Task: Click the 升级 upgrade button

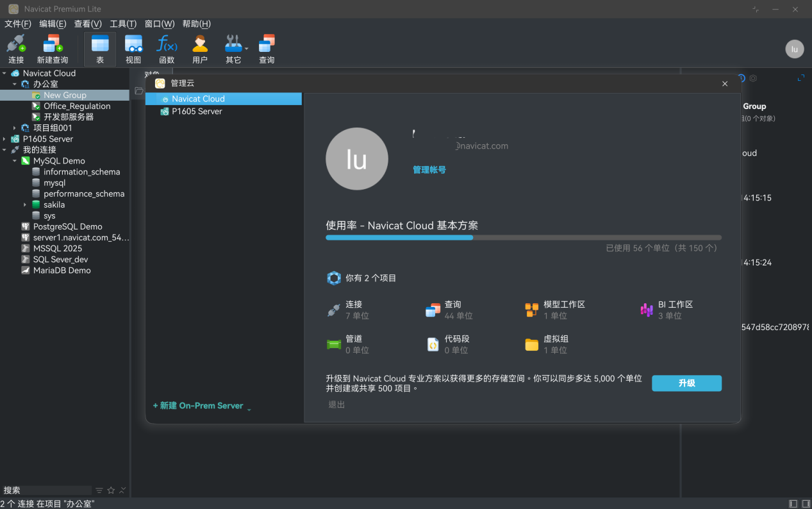Action: point(686,383)
